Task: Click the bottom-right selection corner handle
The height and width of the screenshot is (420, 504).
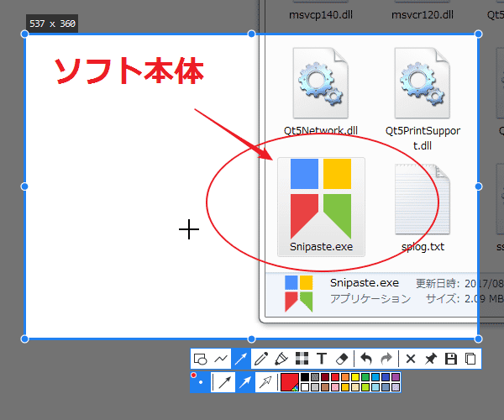Action: pos(478,339)
